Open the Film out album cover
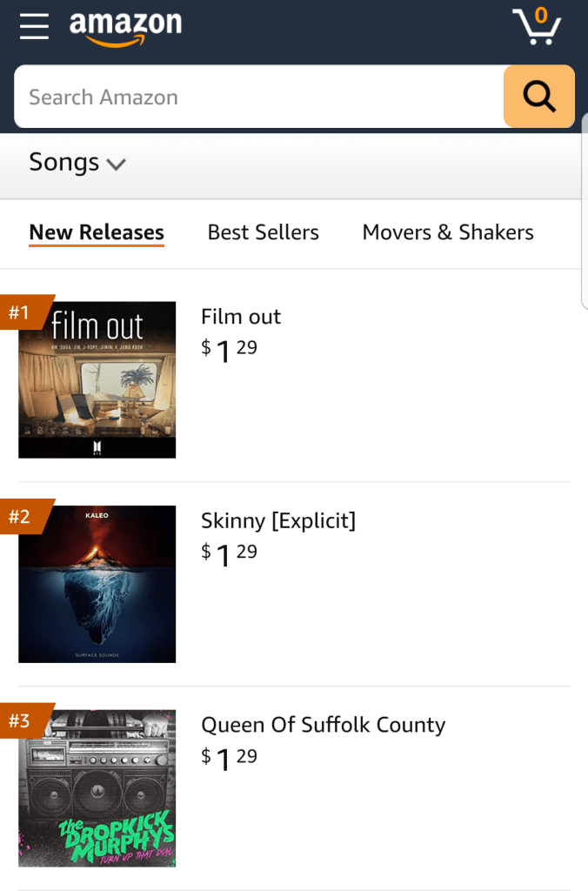This screenshot has width=588, height=891. [97, 379]
